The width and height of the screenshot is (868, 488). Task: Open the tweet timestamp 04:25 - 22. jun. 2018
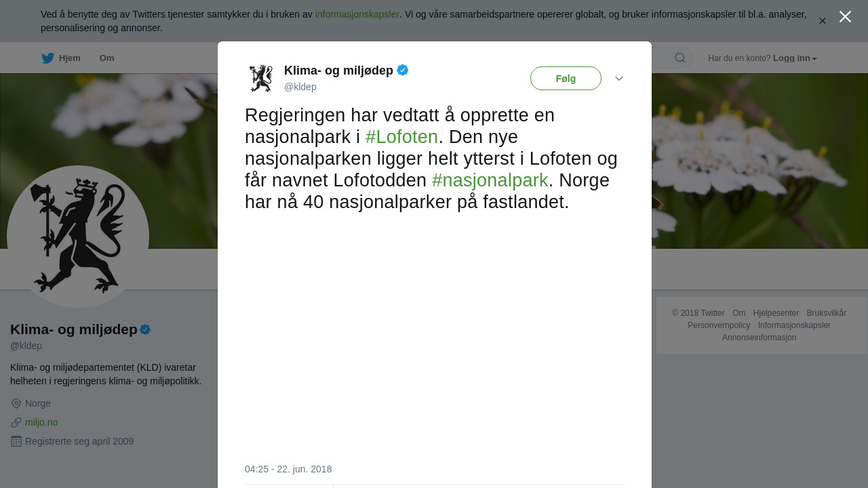pos(288,469)
